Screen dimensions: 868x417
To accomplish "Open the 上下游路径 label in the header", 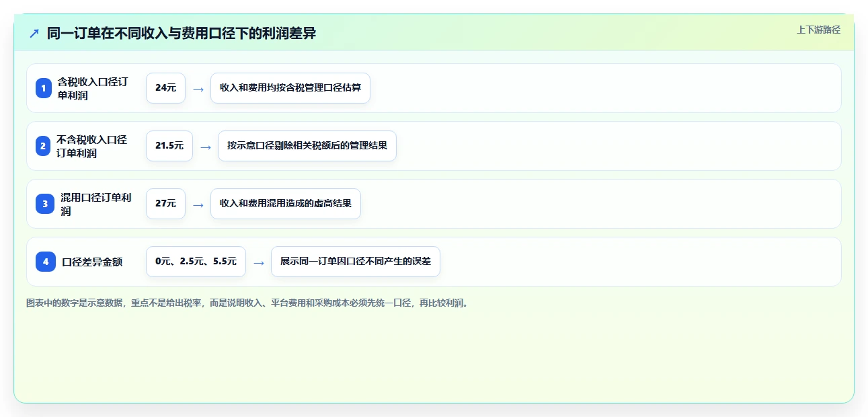I will click(818, 30).
